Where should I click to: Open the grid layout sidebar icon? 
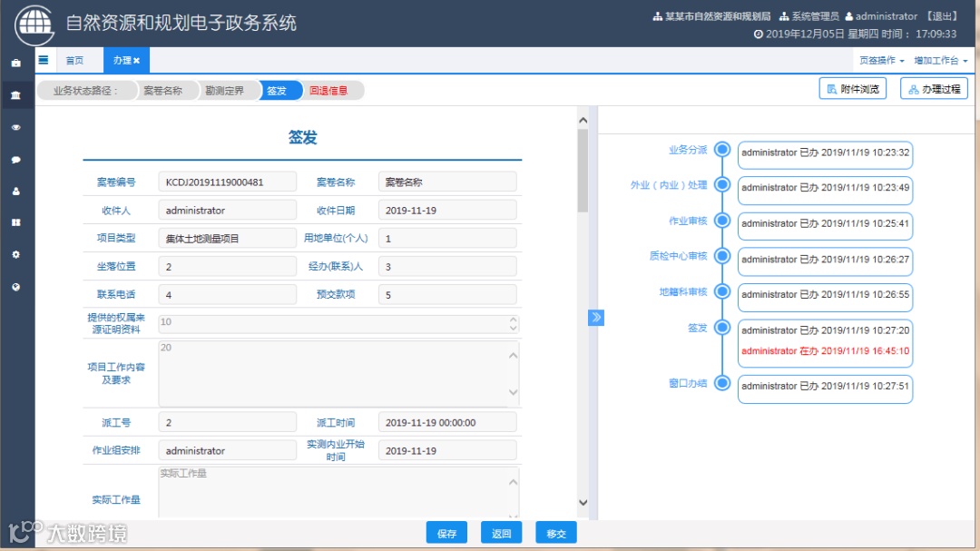16,222
